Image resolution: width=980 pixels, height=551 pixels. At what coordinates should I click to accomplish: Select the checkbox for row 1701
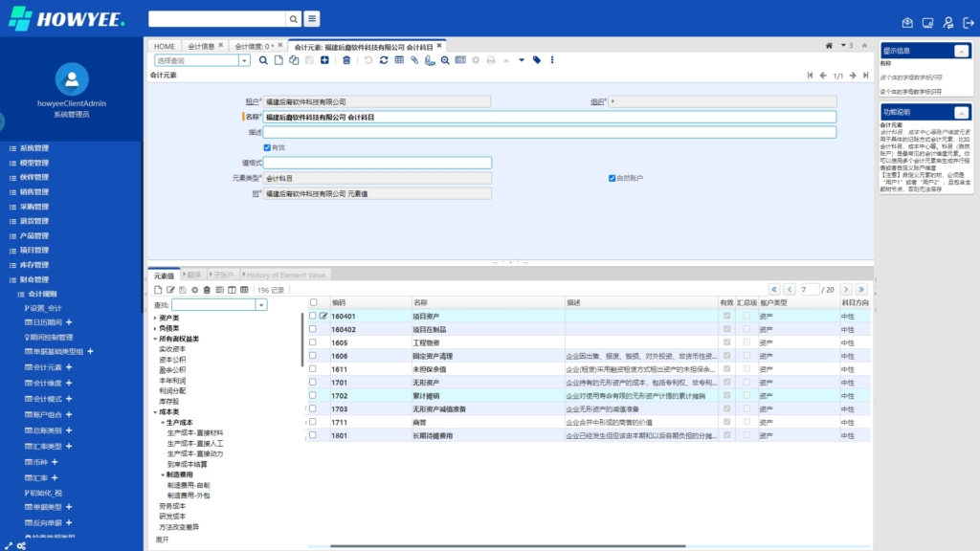click(x=313, y=383)
